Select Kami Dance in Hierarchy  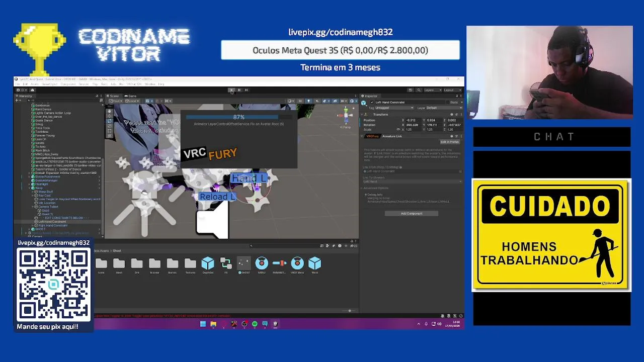43,109
